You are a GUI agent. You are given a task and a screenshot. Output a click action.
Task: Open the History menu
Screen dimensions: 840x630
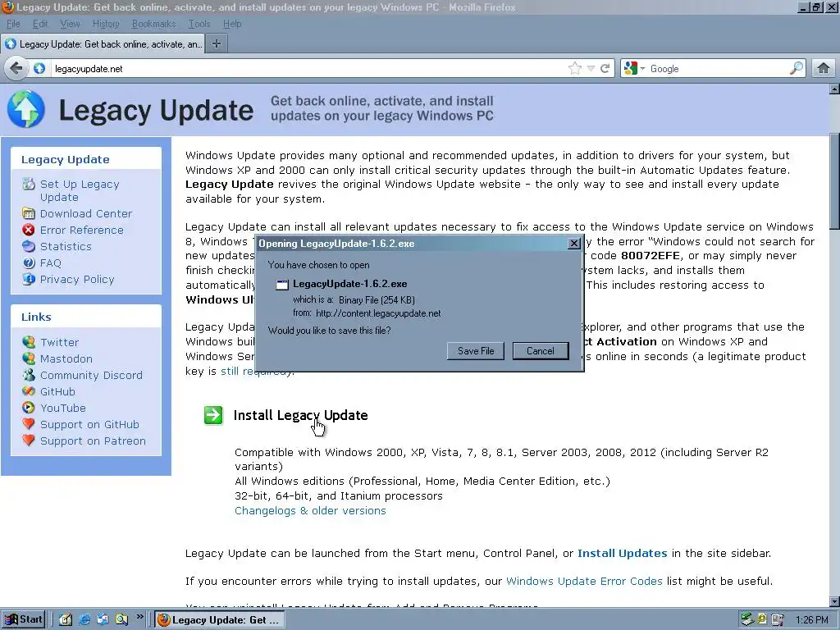click(x=106, y=24)
